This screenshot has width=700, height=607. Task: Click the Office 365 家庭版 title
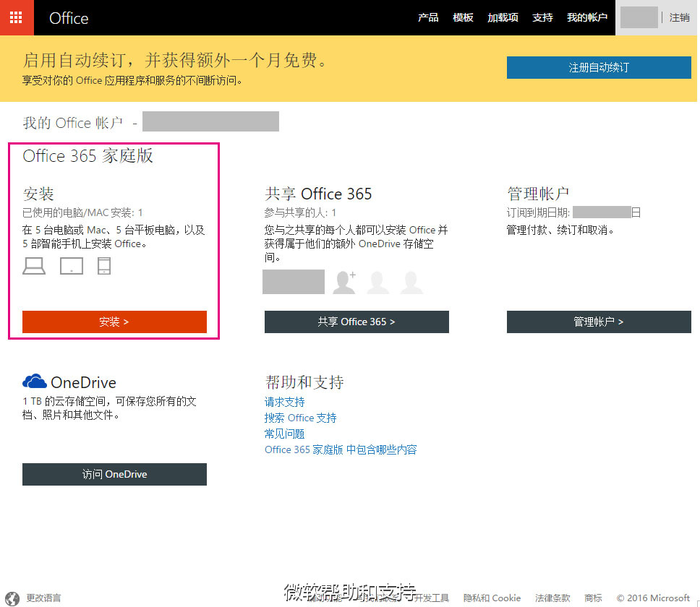[x=88, y=155]
